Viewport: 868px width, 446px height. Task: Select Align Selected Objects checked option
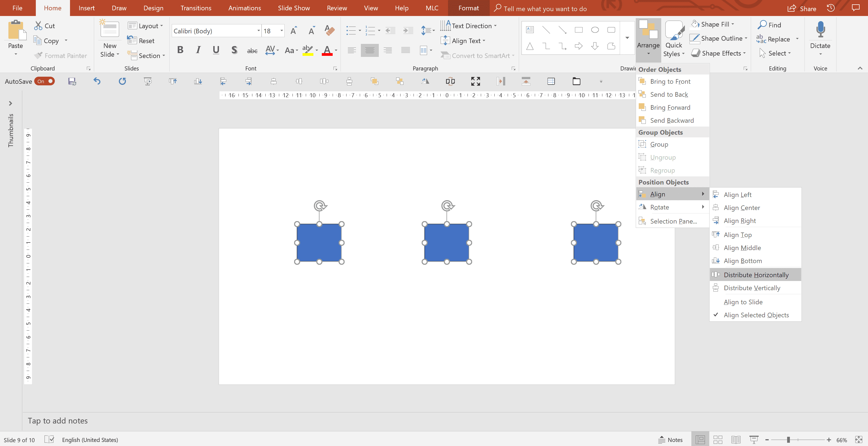(756, 315)
